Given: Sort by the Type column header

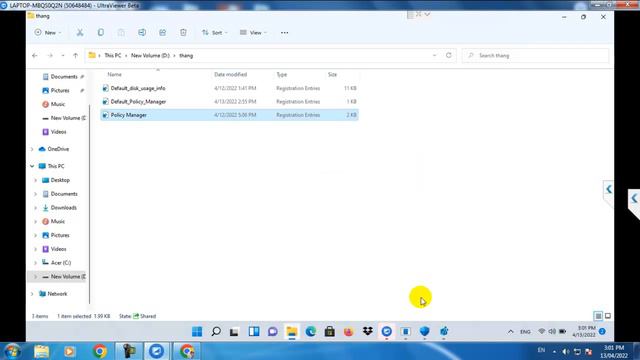Looking at the screenshot, I should point(282,74).
